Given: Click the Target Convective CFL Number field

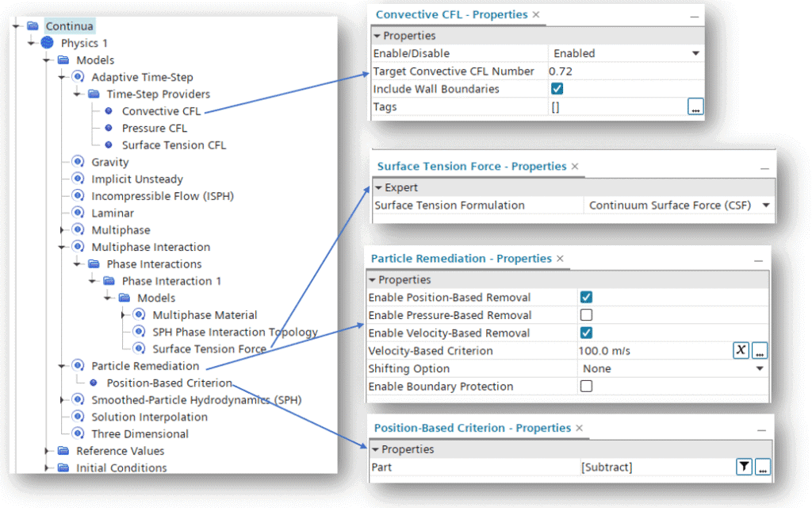Looking at the screenshot, I should click(x=623, y=71).
